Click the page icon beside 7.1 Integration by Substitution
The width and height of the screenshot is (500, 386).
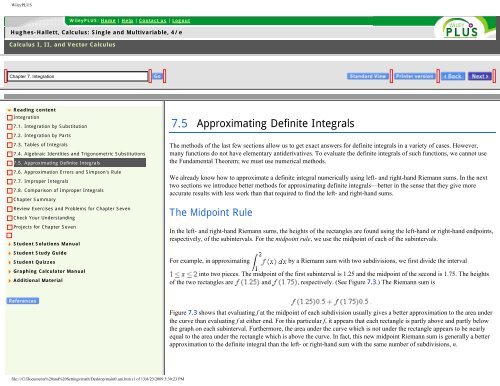10,127
